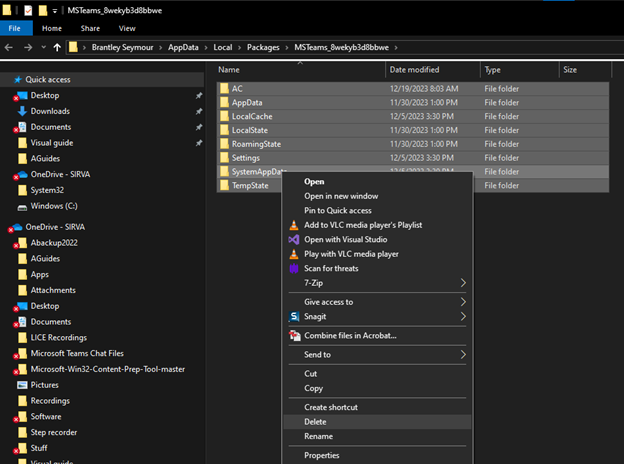
Task: Click pin icon next to Visual guide
Action: 199,143
